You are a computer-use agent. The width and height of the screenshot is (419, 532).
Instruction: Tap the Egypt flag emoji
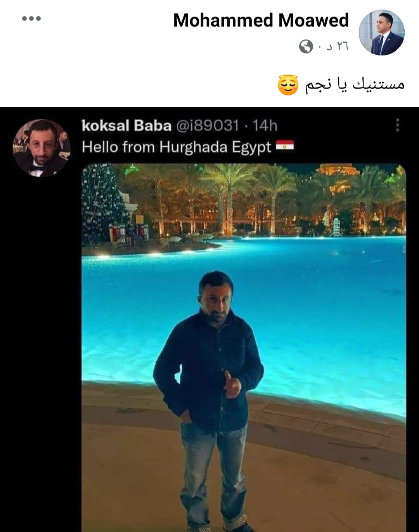285,146
